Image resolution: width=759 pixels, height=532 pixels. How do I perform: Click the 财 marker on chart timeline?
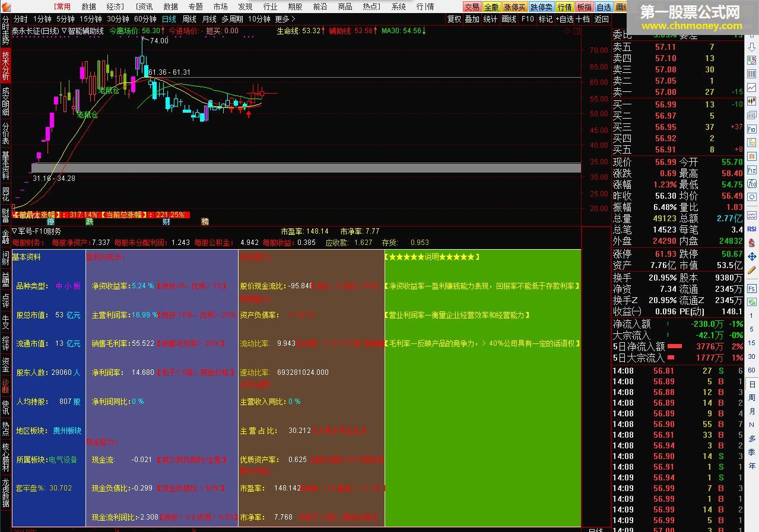[167, 221]
